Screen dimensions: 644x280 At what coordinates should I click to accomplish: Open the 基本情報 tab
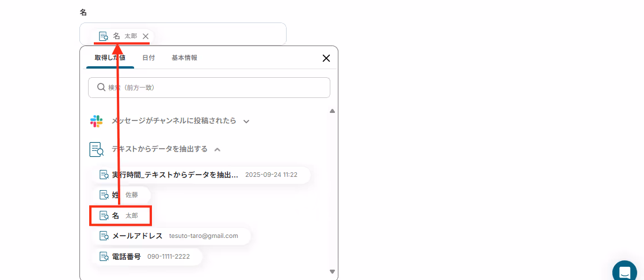(184, 58)
